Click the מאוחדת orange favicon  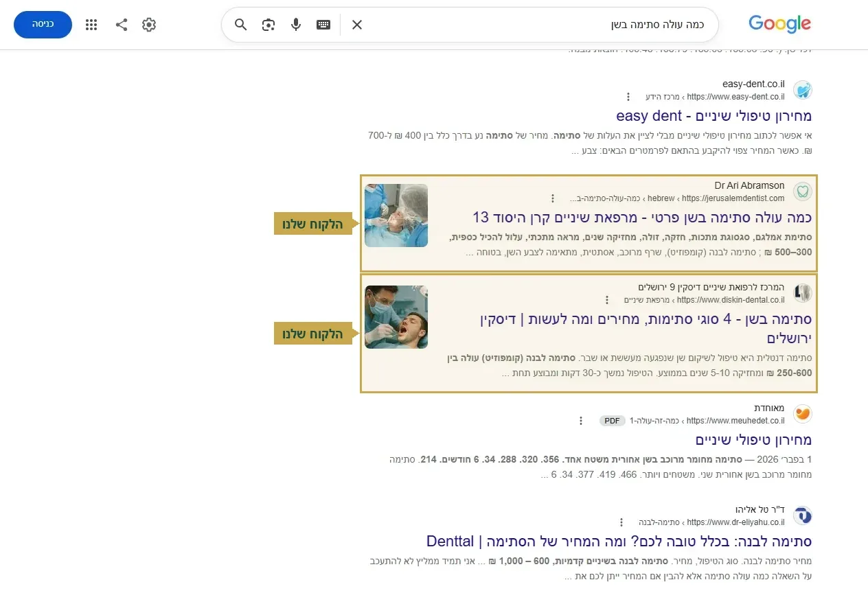pyautogui.click(x=802, y=414)
